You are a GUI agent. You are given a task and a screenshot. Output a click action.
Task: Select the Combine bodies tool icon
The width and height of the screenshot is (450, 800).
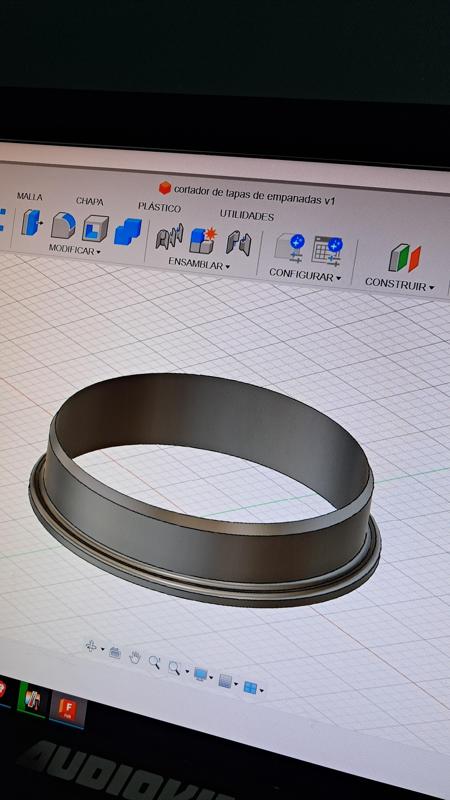click(x=128, y=232)
